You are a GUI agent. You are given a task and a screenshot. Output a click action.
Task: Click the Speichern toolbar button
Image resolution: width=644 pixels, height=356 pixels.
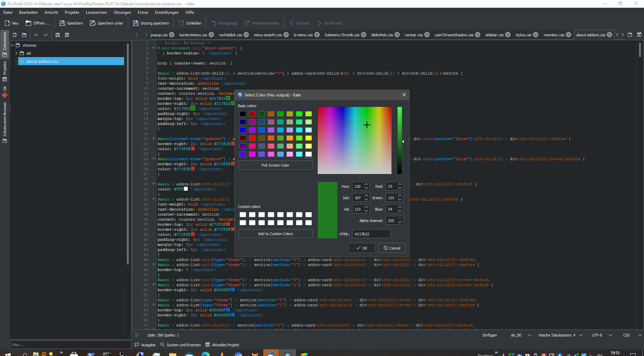(71, 23)
